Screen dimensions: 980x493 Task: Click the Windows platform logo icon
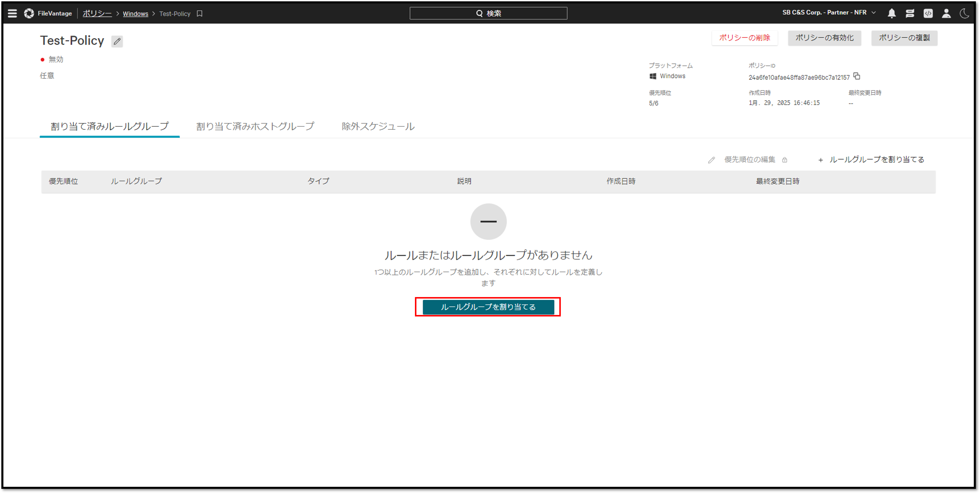pos(653,76)
